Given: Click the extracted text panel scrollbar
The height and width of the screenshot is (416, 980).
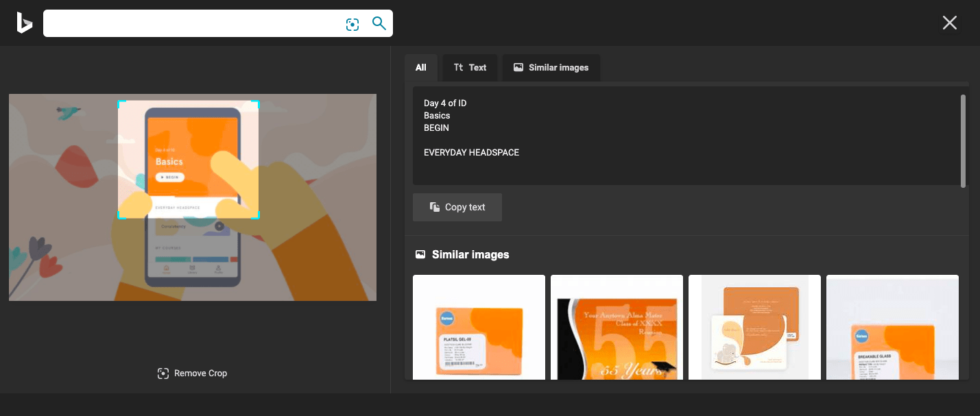Looking at the screenshot, I should 963,140.
